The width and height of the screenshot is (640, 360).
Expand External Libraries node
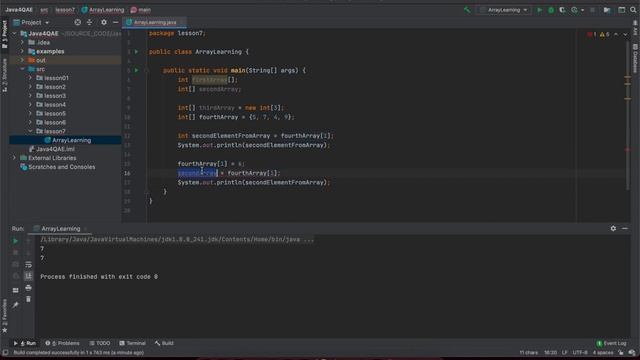tap(14, 158)
